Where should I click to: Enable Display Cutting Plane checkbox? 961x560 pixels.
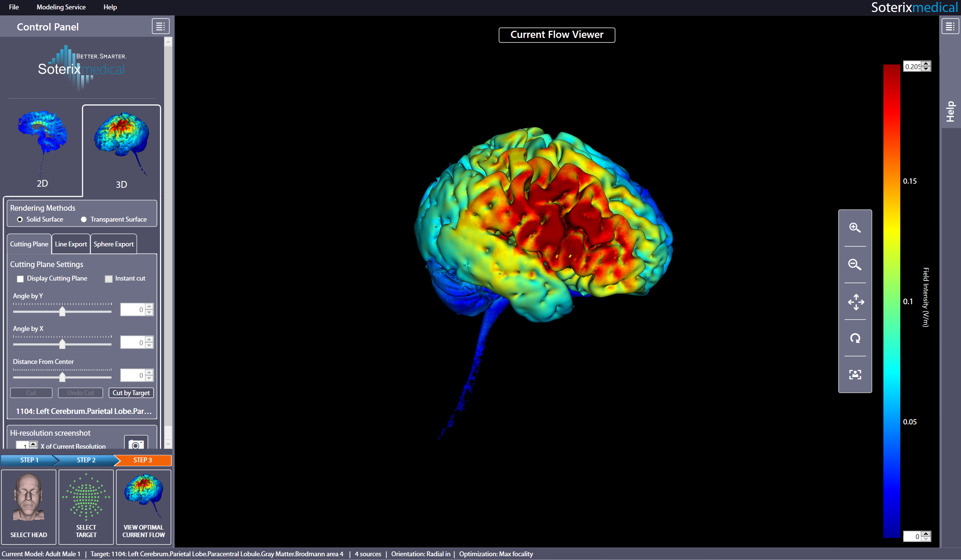[20, 279]
